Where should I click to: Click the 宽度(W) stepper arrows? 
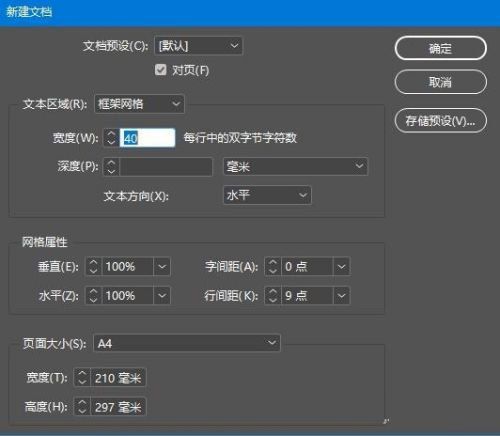click(111, 137)
